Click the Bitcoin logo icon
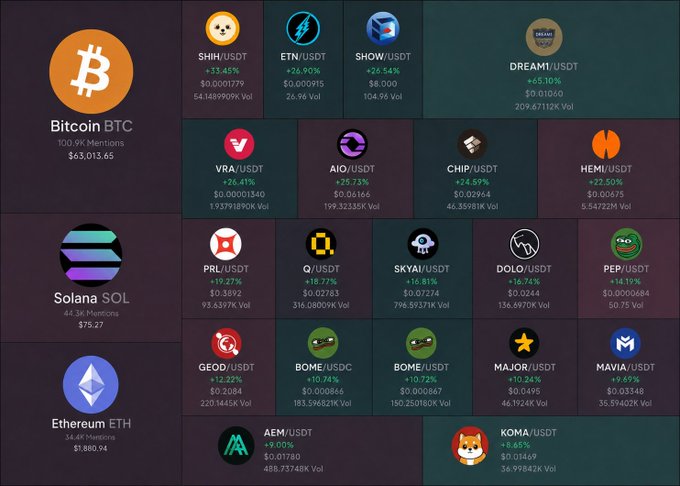Viewport: 680px width, 486px height. pos(91,72)
